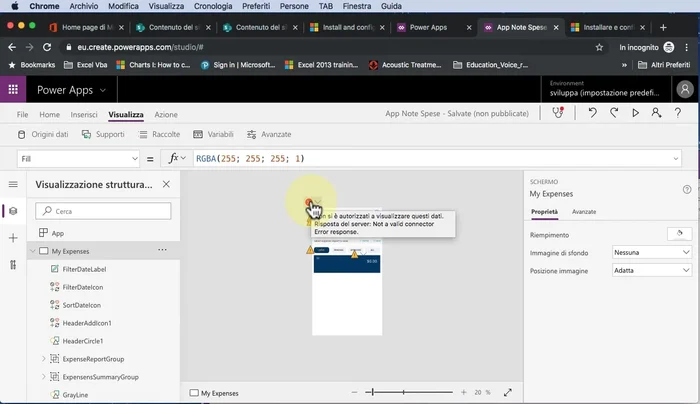Open macOS Preferiti menu
Screen dimensions: 700x404
256,6
